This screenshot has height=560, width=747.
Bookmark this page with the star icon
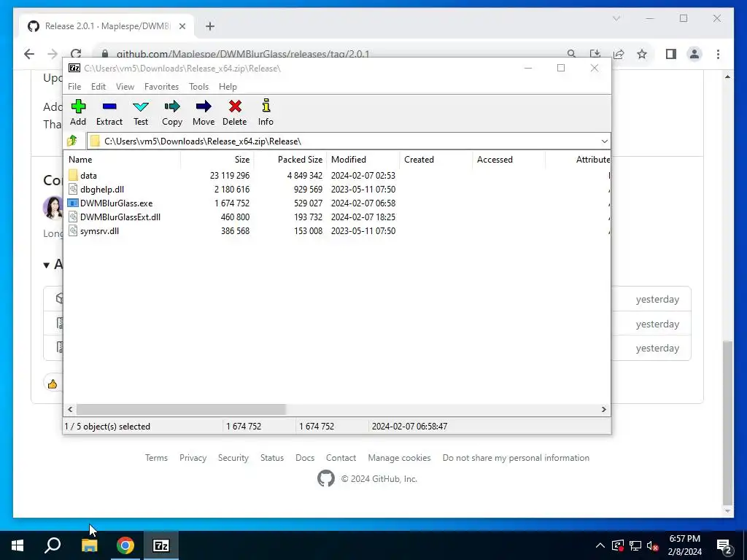click(x=642, y=54)
